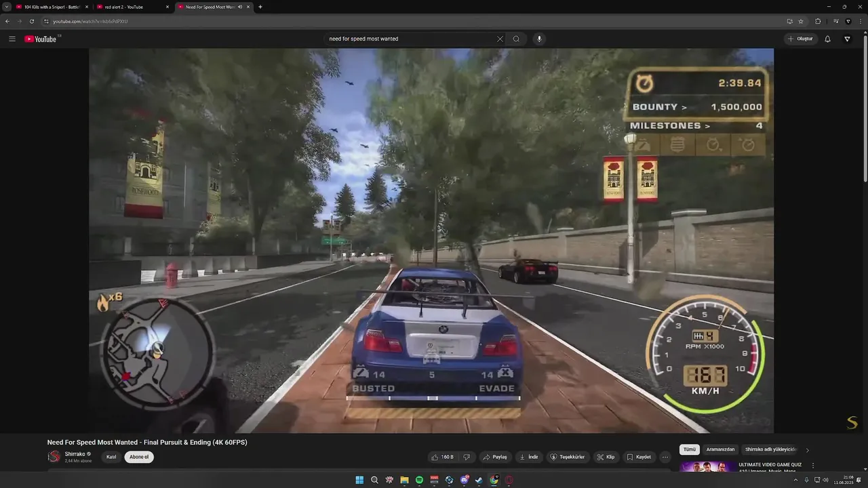Viewport: 868px width, 488px height.
Task: Open more actions under the video
Action: (665, 457)
